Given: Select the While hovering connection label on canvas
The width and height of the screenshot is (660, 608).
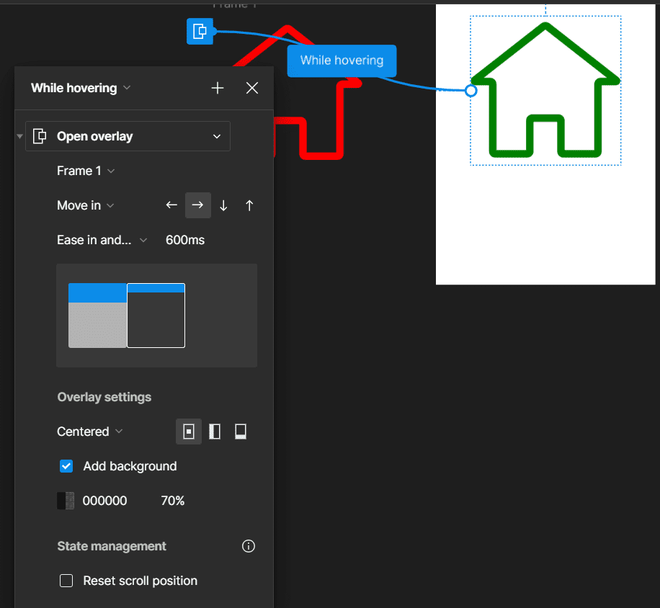Looking at the screenshot, I should click(x=342, y=61).
